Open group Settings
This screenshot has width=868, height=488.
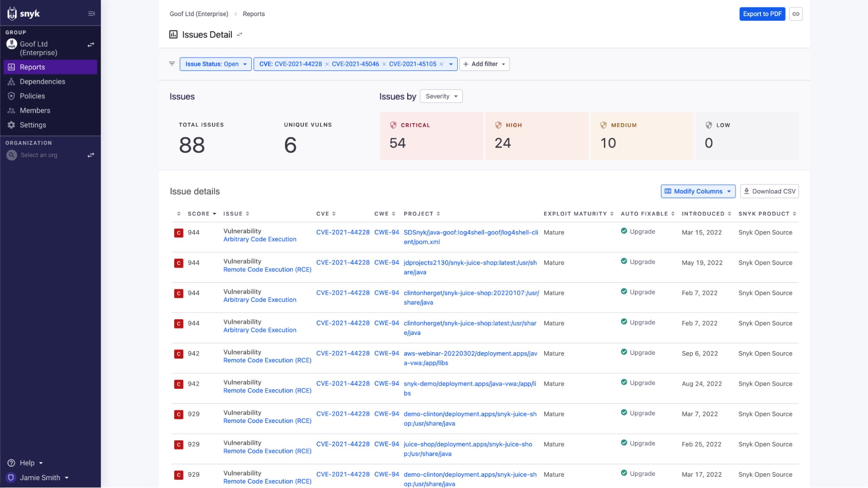[33, 125]
